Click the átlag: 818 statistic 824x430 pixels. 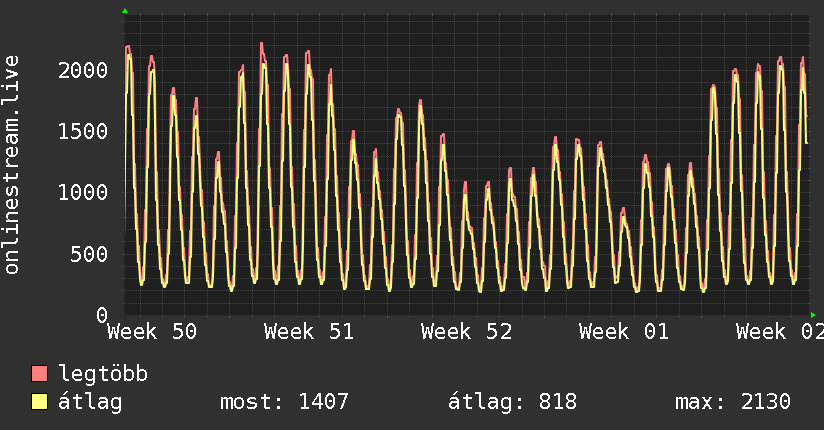(x=512, y=402)
